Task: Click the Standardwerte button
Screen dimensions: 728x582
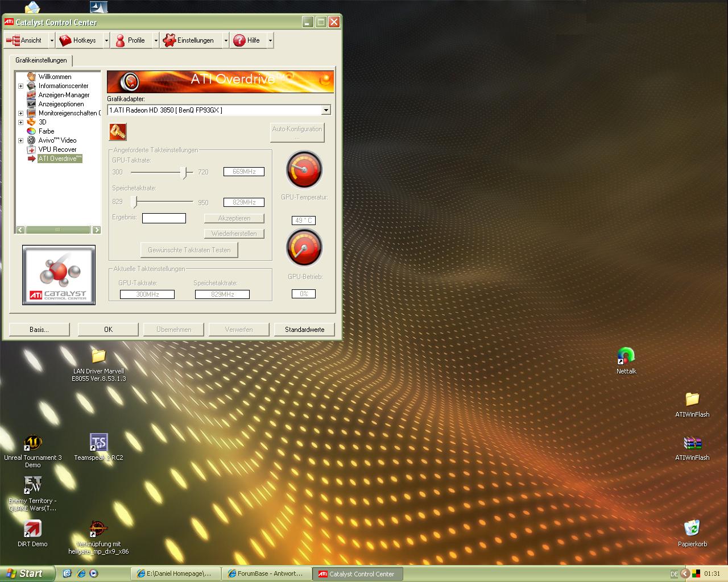Action: click(x=305, y=330)
